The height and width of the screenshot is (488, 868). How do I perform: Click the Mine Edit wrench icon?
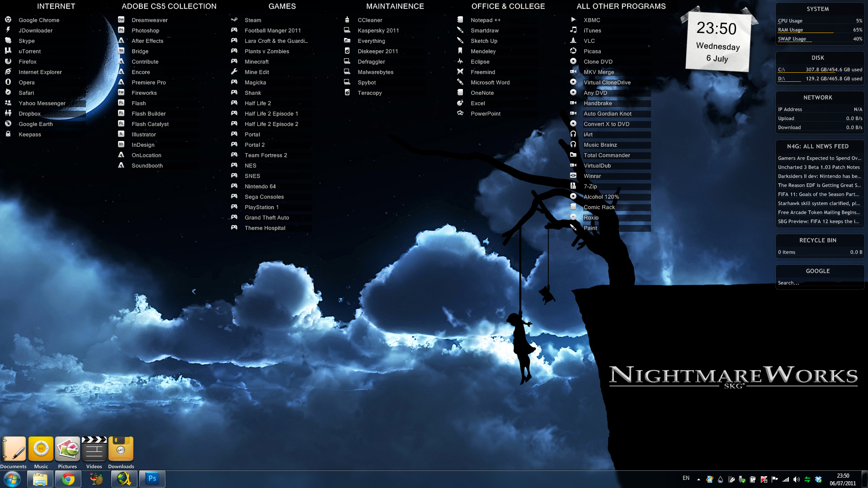click(234, 72)
